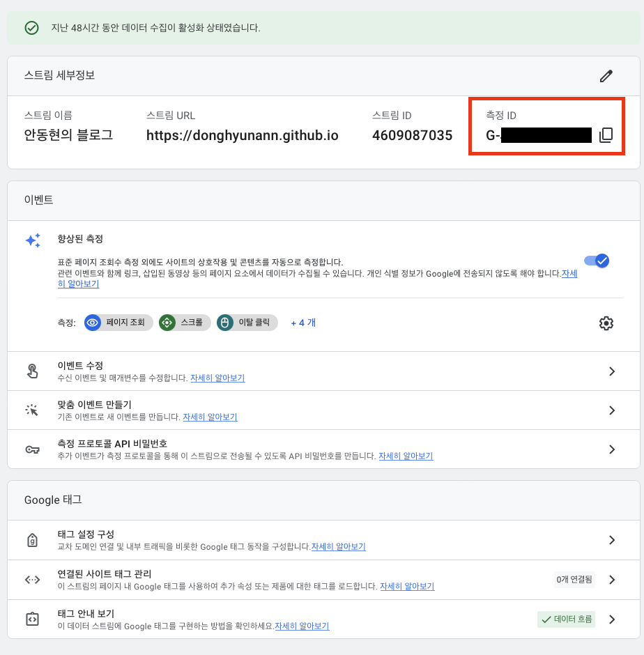Click the stream URL https://donghyunann.github.io
The image size is (644, 655).
pyautogui.click(x=243, y=135)
